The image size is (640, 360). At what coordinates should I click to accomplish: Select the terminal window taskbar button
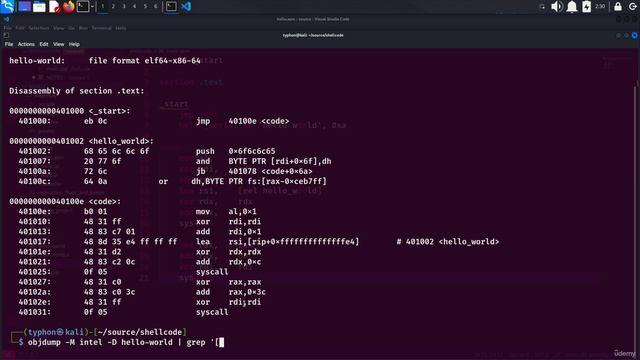point(171,6)
